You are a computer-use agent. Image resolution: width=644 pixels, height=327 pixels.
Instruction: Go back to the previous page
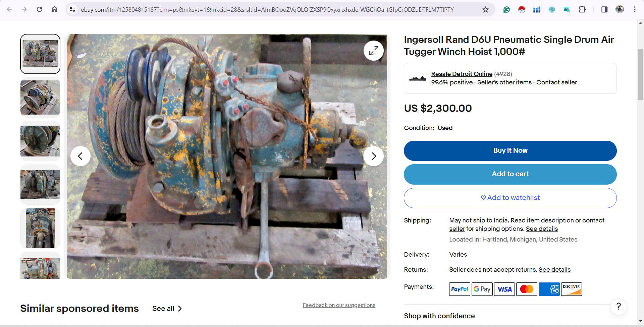pyautogui.click(x=9, y=9)
